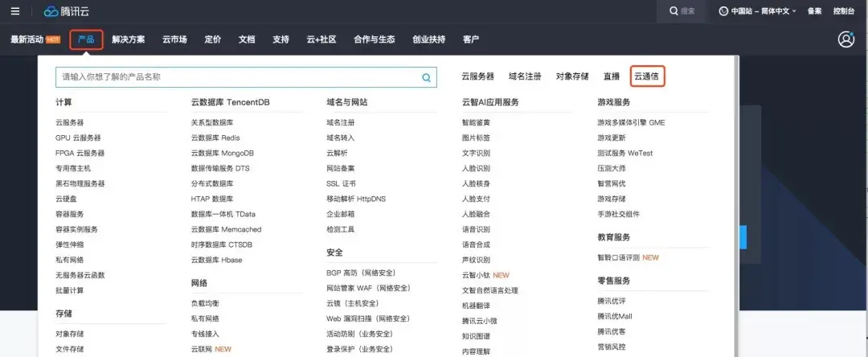The image size is (868, 357).
Task: Focus the product name search field
Action: [x=246, y=77]
